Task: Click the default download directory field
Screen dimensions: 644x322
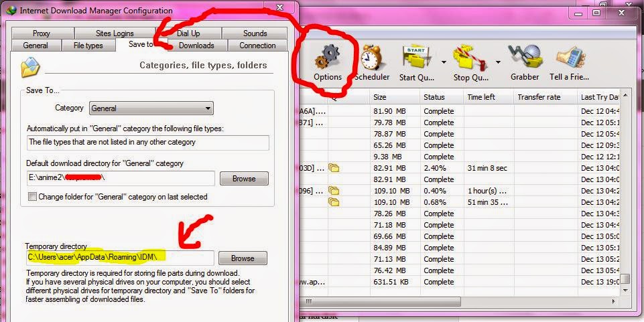Action: [x=121, y=179]
